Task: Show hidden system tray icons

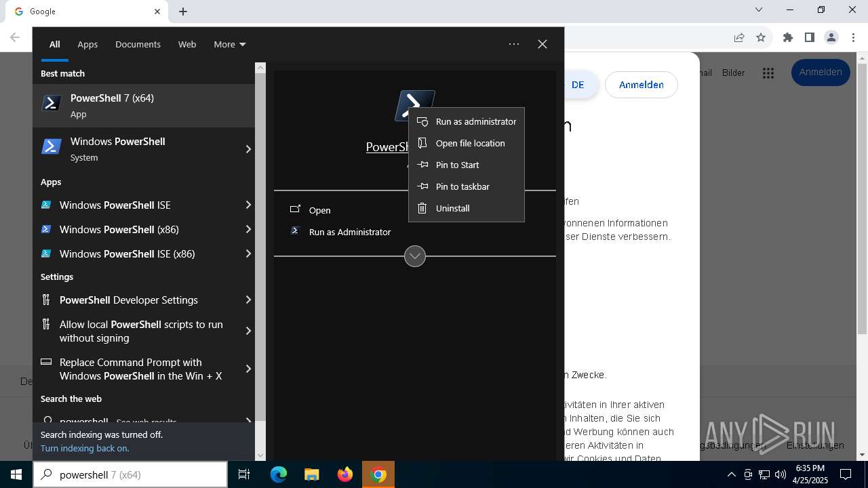Action: (x=731, y=474)
